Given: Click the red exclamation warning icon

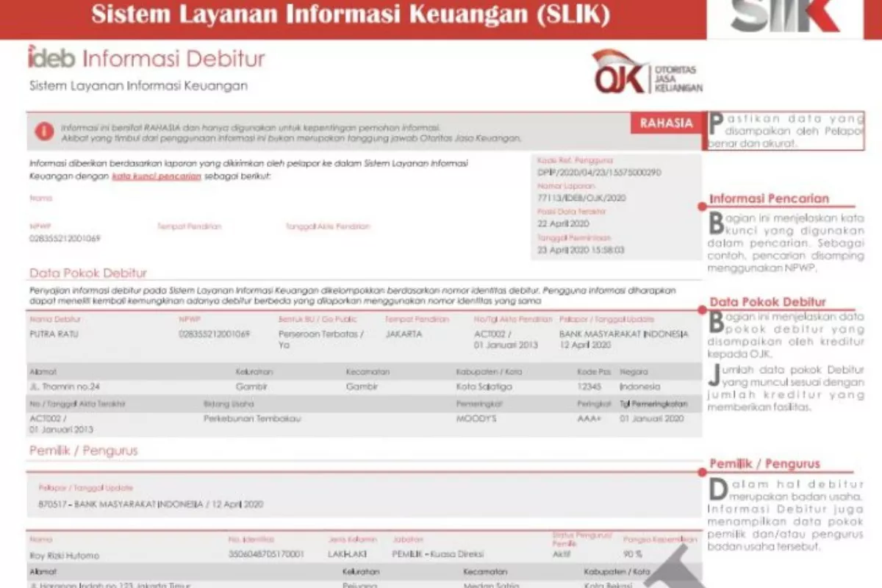Looking at the screenshot, I should click(45, 131).
